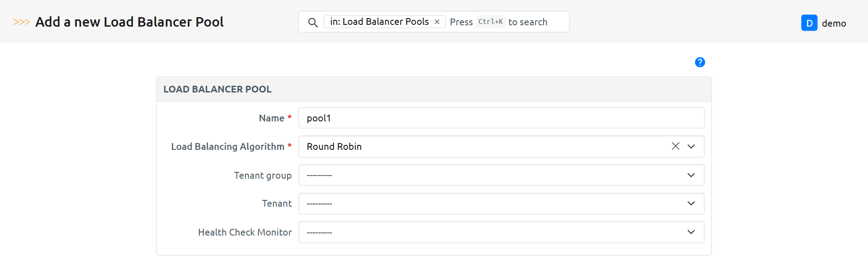The width and height of the screenshot is (868, 264).
Task: Click the Load Balancer Pool section header
Action: [217, 89]
